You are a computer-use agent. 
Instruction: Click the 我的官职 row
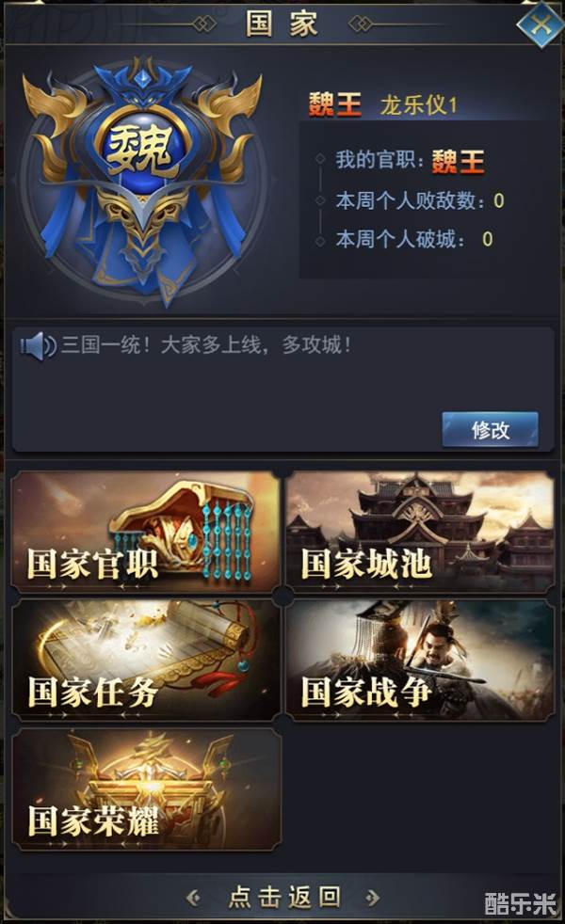tap(410, 161)
